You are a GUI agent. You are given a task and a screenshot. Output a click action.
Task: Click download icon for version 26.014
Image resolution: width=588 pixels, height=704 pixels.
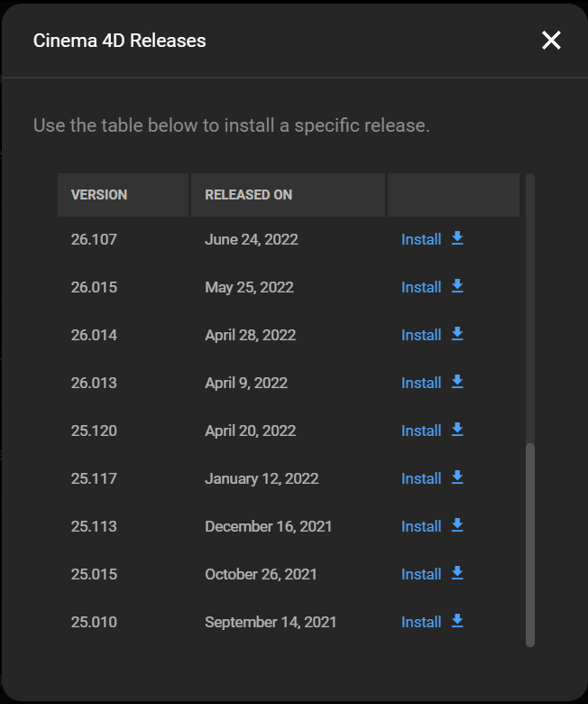point(457,334)
